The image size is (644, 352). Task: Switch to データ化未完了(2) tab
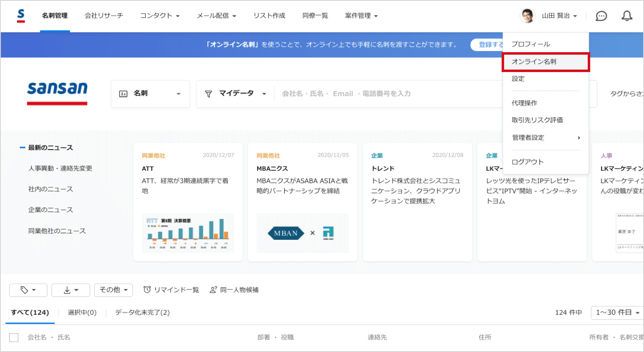click(142, 313)
